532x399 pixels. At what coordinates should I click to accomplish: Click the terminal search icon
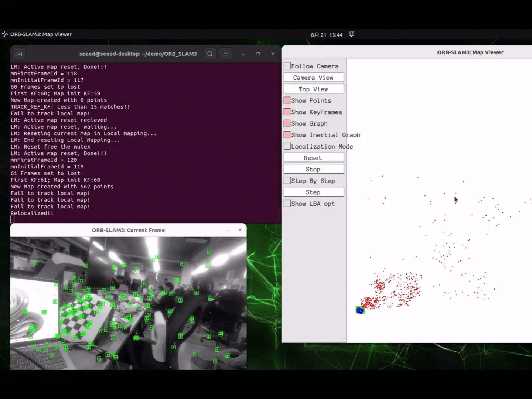(210, 54)
